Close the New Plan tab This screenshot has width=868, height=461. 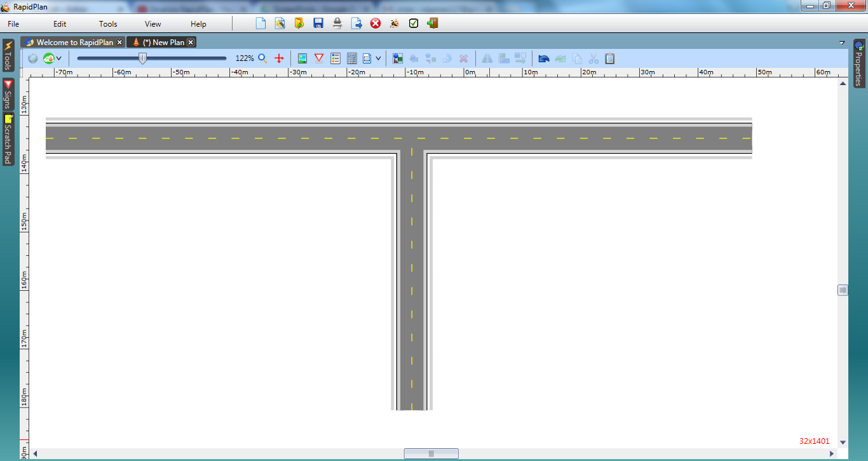(190, 43)
